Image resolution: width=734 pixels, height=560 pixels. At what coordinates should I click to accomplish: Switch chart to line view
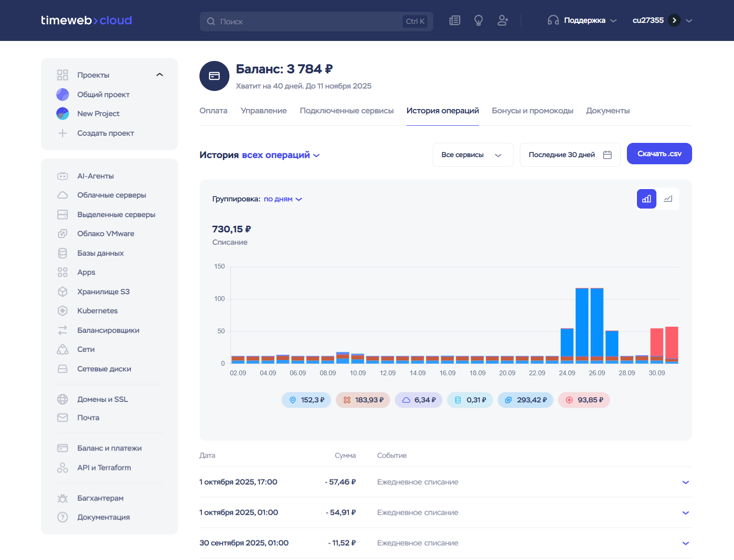668,199
